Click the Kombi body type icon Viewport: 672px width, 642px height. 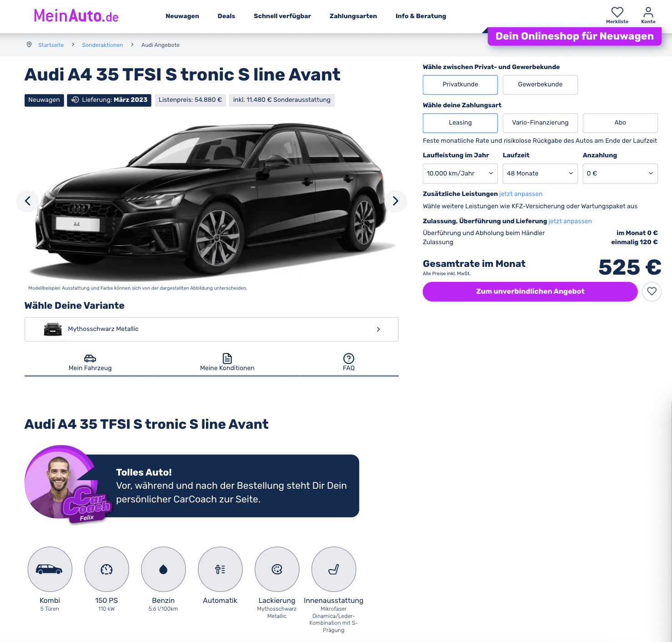click(50, 569)
